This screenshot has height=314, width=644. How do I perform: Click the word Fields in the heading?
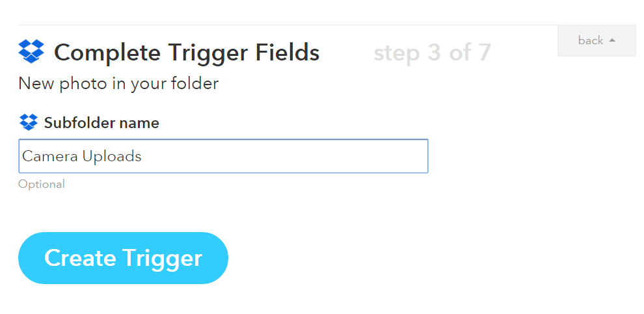288,52
